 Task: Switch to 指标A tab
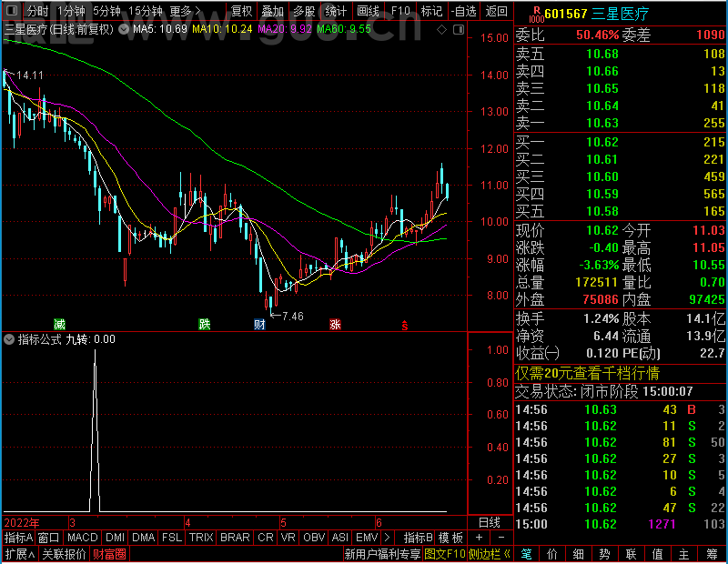pos(18,538)
